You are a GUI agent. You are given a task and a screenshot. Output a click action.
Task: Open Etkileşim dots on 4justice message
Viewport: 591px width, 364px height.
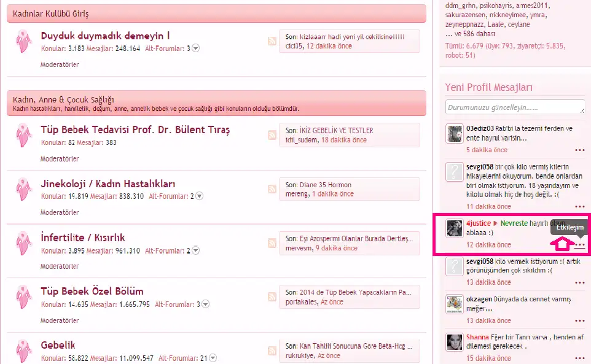[580, 245]
